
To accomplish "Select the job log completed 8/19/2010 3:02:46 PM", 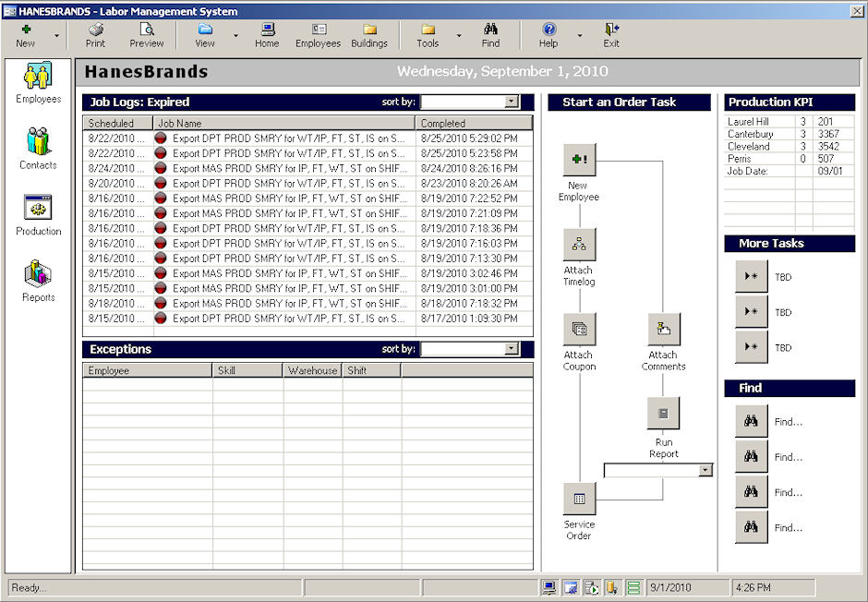I will 307,273.
